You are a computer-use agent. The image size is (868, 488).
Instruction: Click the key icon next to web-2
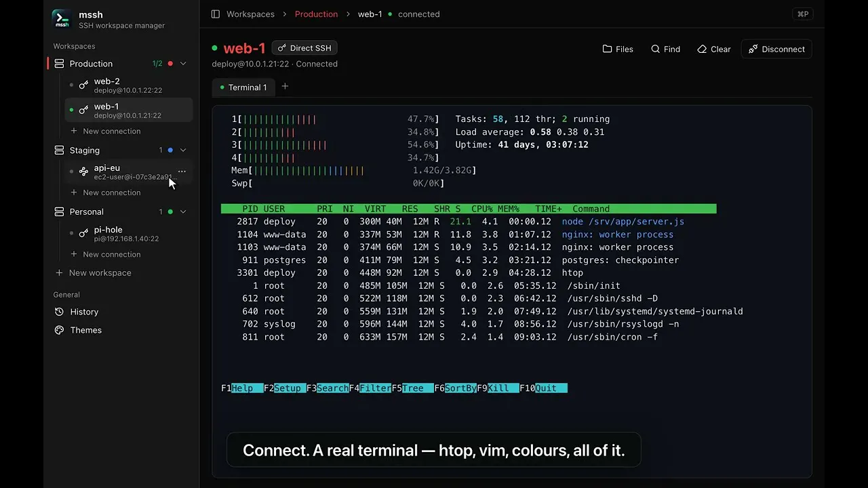pos(83,85)
